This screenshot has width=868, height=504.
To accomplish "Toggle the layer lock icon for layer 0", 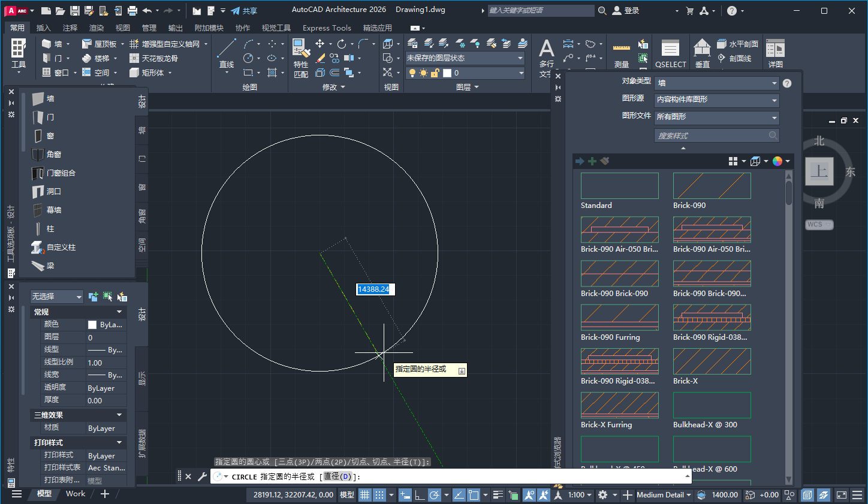I will 435,72.
